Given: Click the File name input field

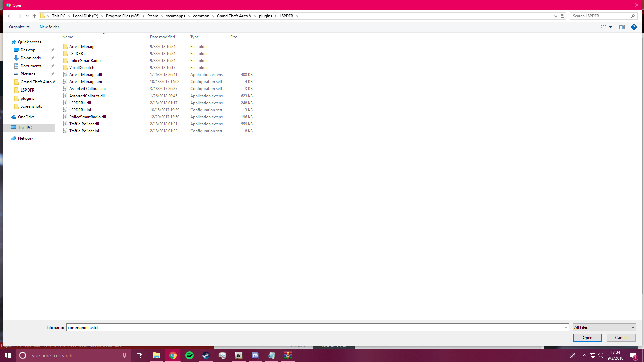Looking at the screenshot, I should [x=315, y=327].
